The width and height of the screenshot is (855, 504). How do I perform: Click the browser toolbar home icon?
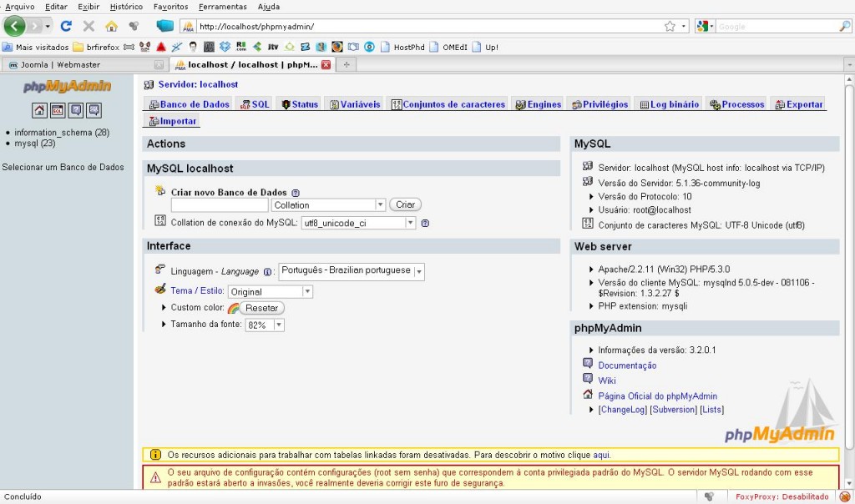[111, 26]
